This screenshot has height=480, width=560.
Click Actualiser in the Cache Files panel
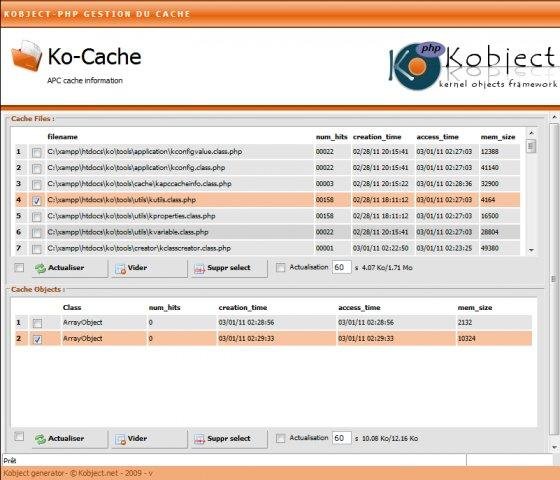[70, 268]
